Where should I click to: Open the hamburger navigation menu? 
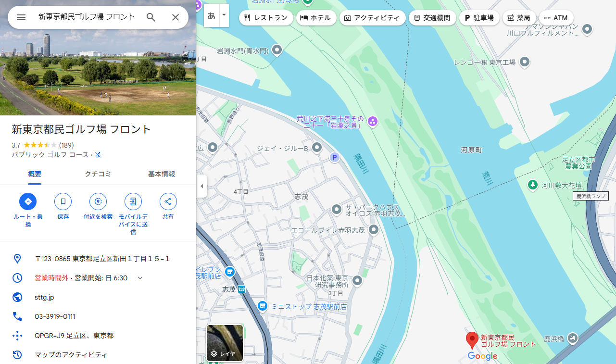(21, 17)
